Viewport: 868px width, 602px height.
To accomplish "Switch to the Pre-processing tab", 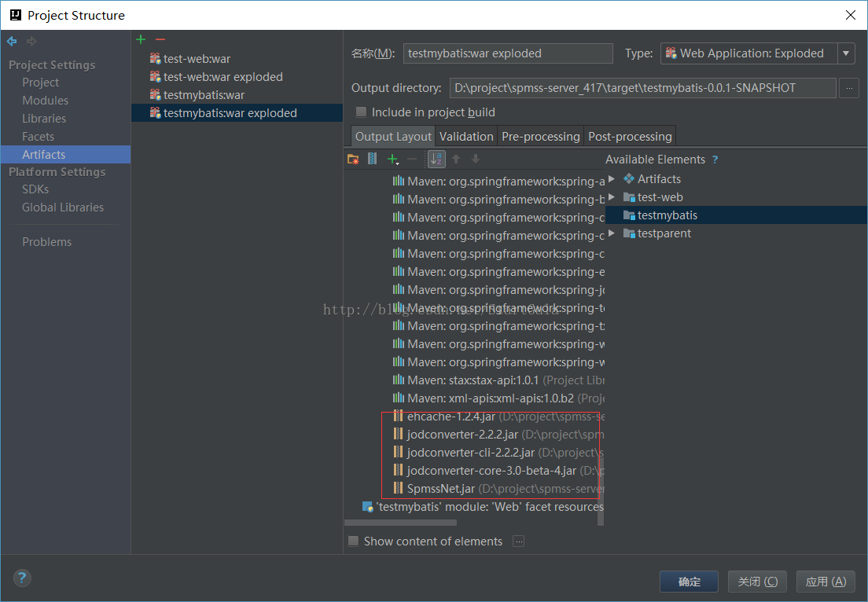I will pos(540,136).
